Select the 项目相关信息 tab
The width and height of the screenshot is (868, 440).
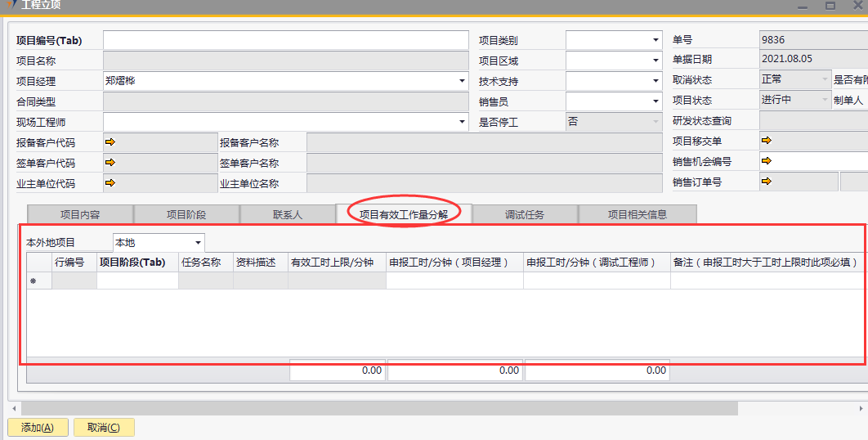point(637,215)
